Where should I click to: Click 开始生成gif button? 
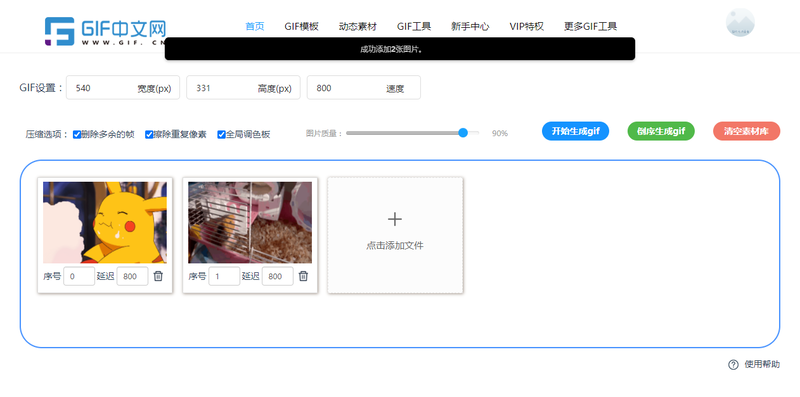tap(576, 131)
